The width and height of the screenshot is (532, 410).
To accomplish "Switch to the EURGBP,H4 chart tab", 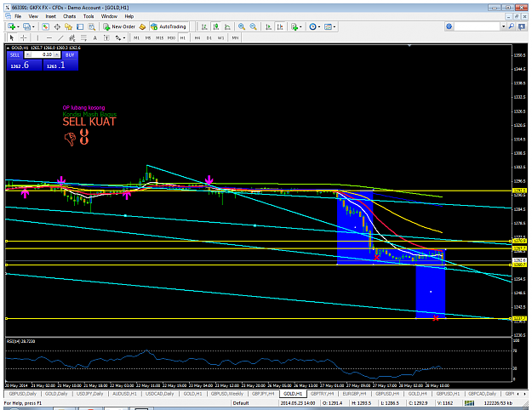I will 355,394.
